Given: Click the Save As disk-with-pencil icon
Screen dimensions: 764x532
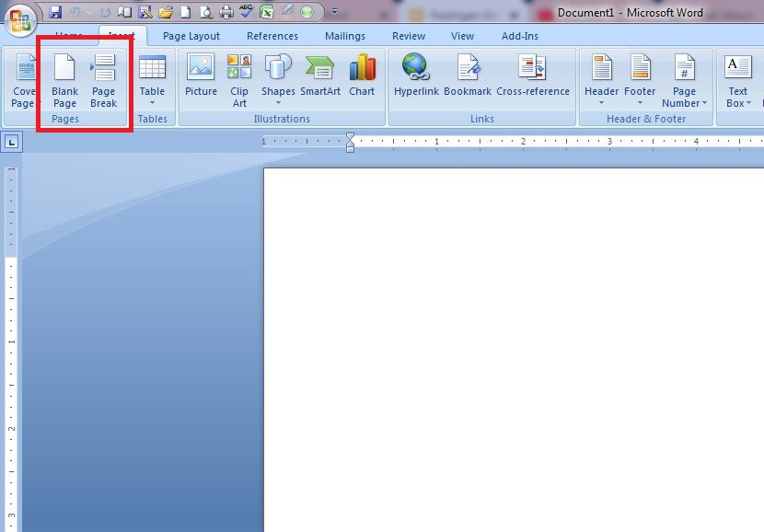Looking at the screenshot, I should click(145, 12).
